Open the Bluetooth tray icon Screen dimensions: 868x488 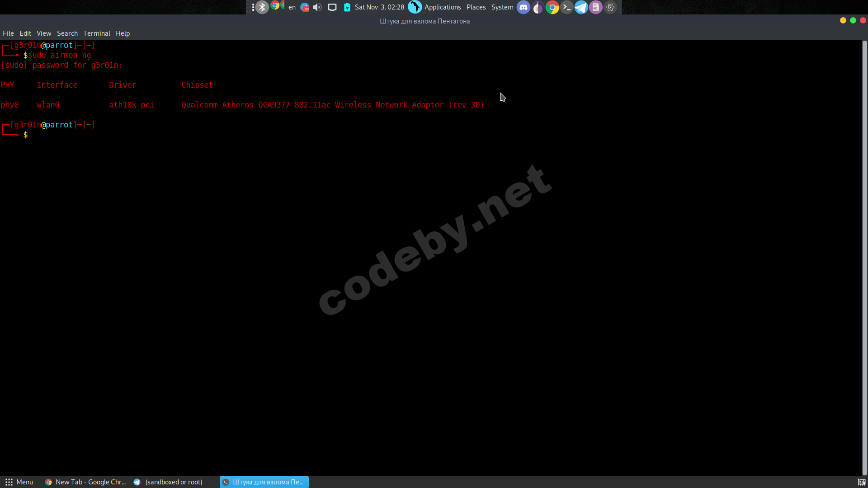point(262,7)
